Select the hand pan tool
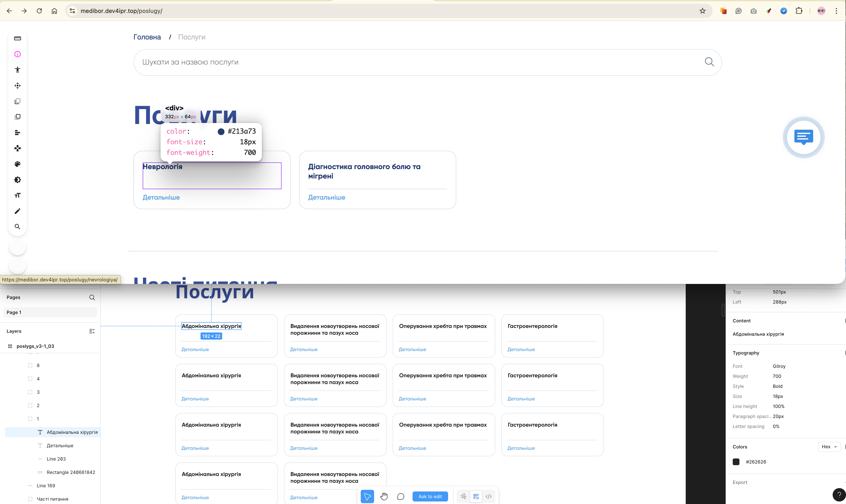Screen dimensions: 846x504 (x=384, y=496)
